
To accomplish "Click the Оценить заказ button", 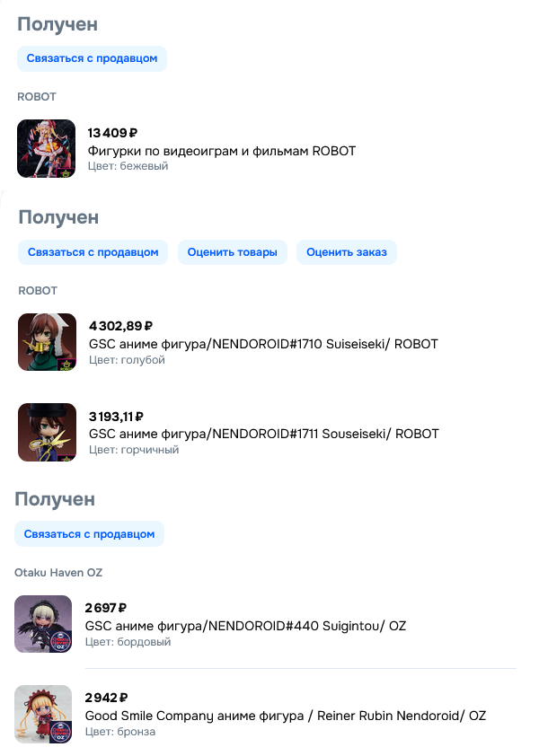I will point(347,252).
